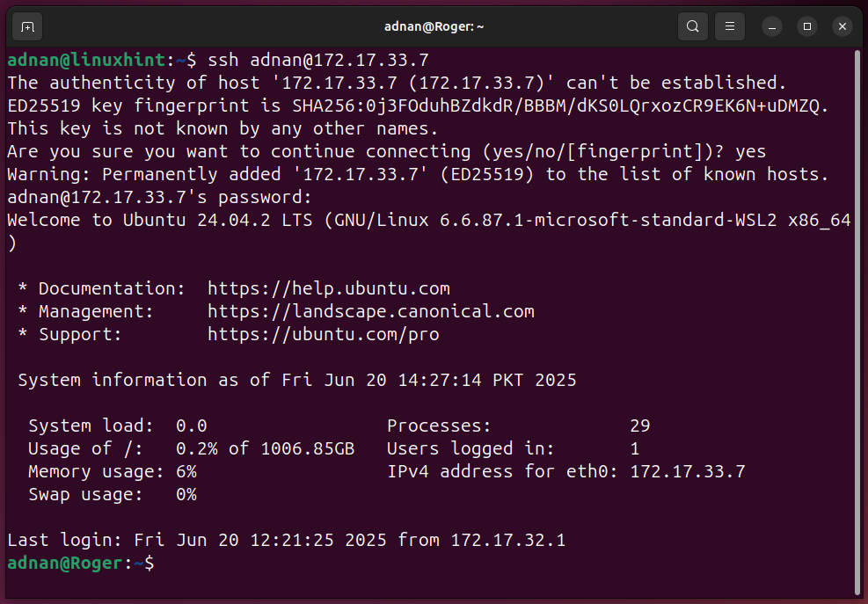Minimize the terminal window
This screenshot has width=868, height=604.
(x=772, y=26)
